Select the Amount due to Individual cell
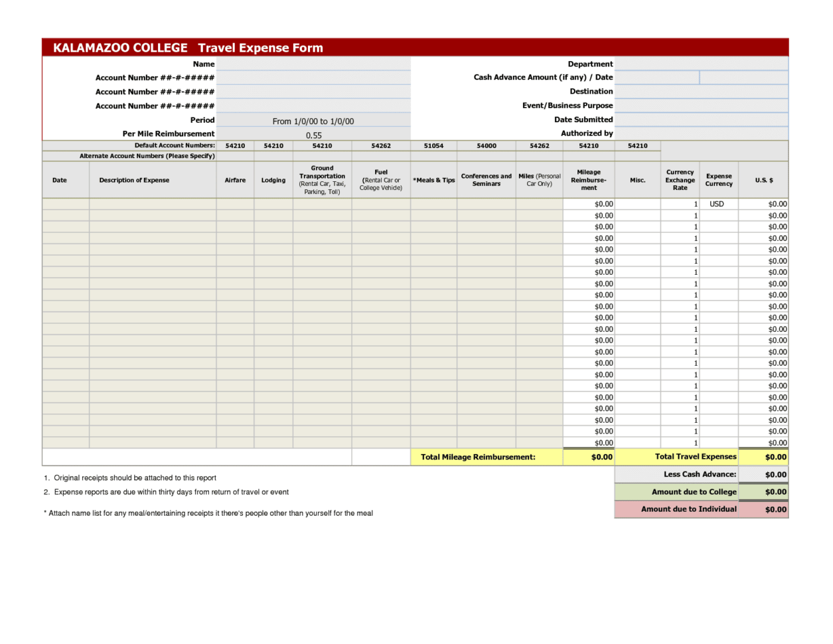The width and height of the screenshot is (833, 644). click(x=763, y=509)
